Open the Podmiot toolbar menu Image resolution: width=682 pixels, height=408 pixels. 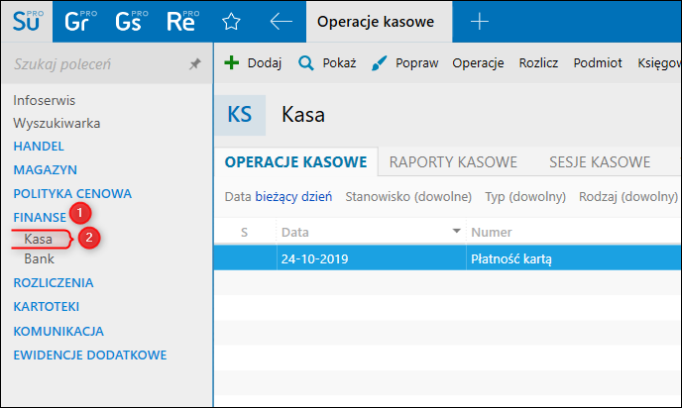[598, 63]
